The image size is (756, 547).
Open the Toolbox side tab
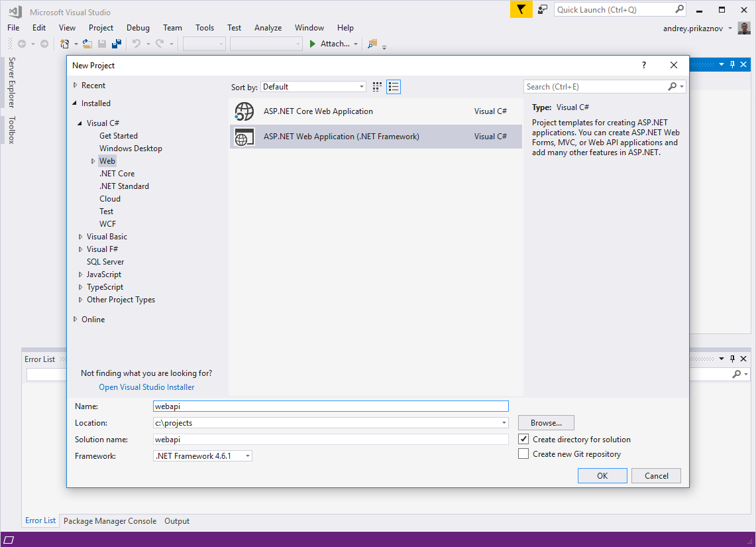point(11,130)
